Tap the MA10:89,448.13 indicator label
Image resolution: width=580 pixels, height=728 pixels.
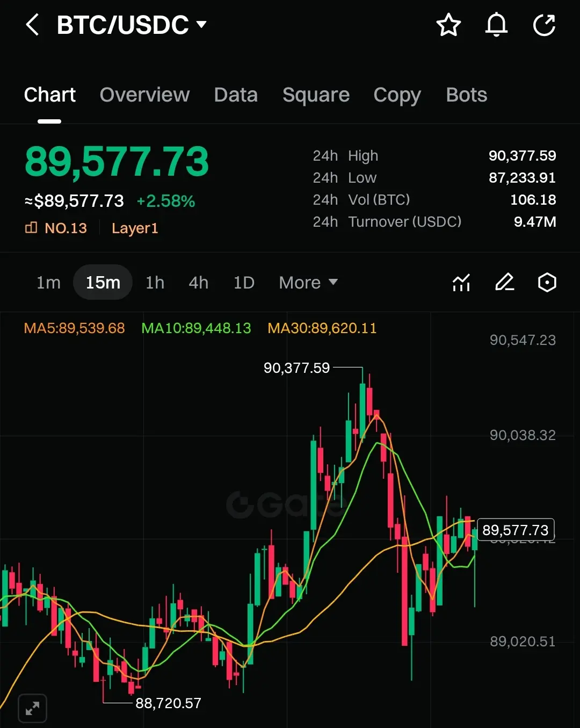tap(196, 328)
